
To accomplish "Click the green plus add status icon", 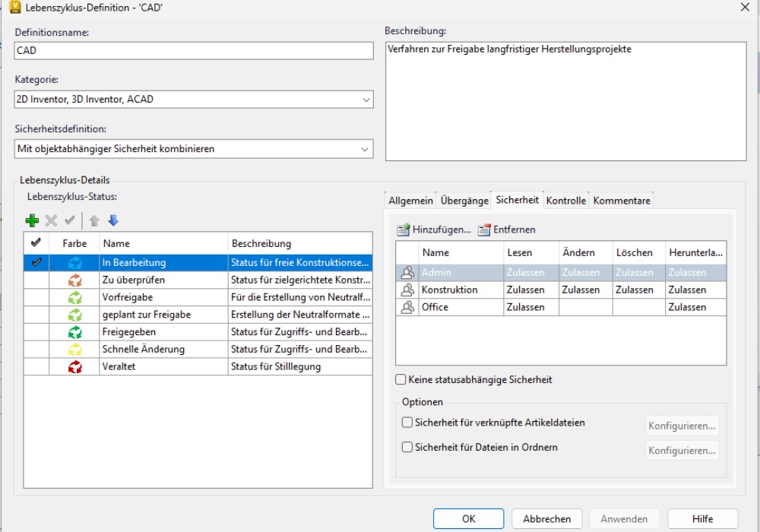I will [x=32, y=220].
